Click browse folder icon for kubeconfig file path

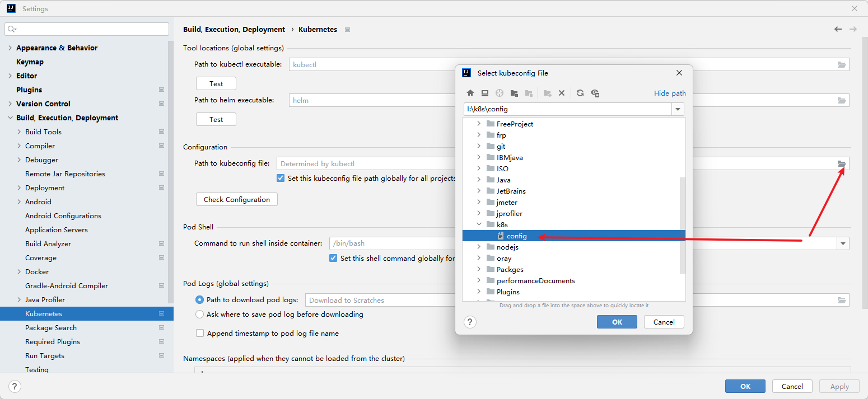[841, 163]
